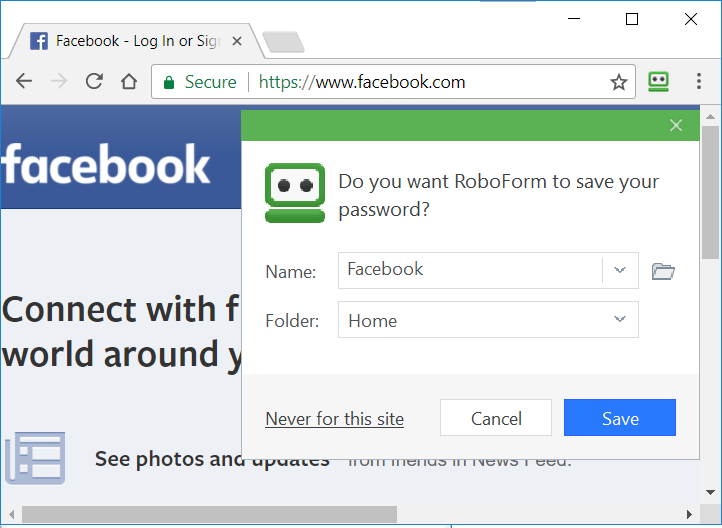Viewport: 722px width, 528px height.
Task: Open the browser home page button
Action: (x=129, y=81)
